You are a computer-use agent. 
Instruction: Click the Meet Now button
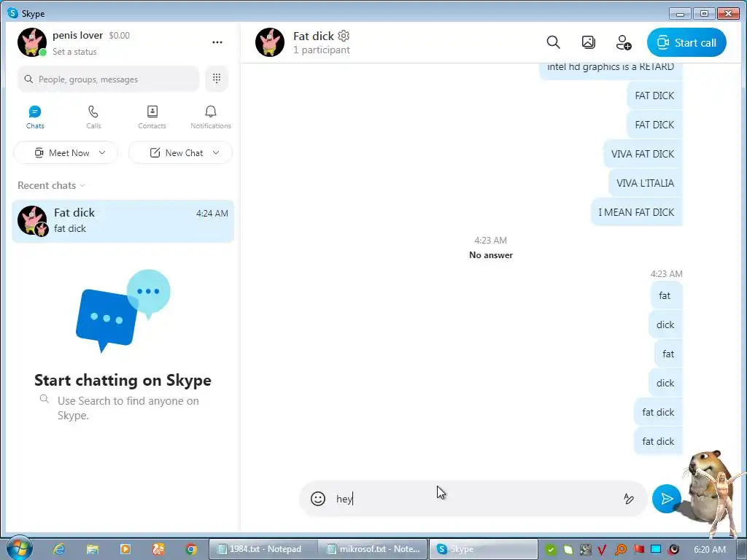[x=65, y=153]
